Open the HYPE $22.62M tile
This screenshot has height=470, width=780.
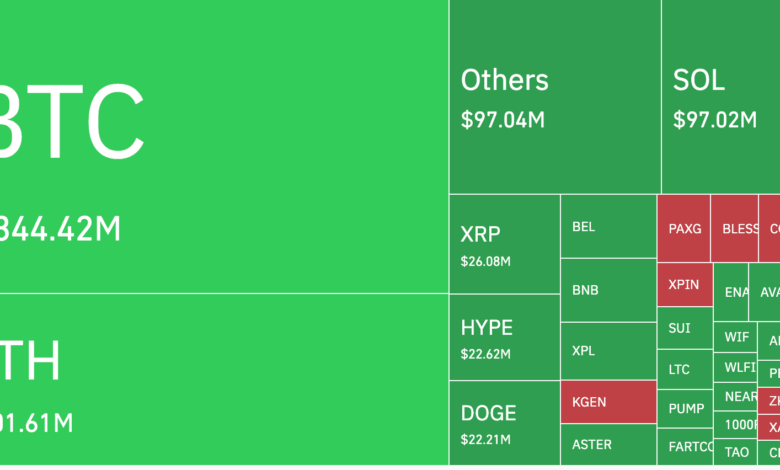(504, 337)
